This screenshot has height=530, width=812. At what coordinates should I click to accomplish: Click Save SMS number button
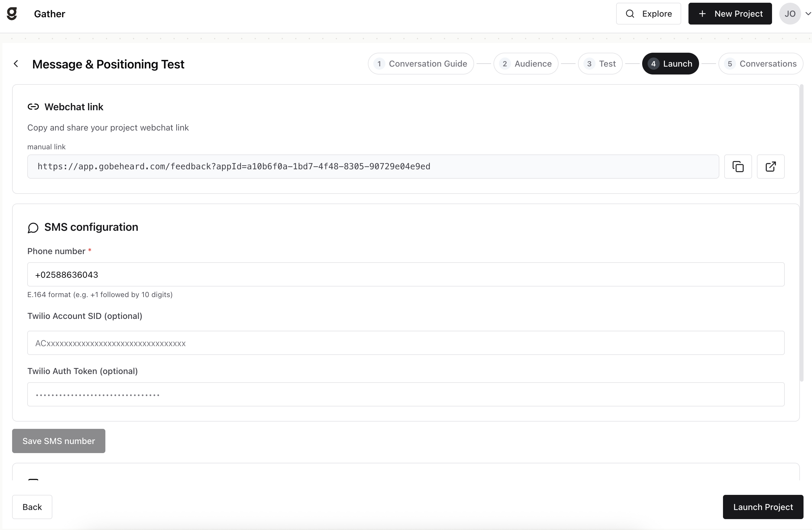(59, 441)
